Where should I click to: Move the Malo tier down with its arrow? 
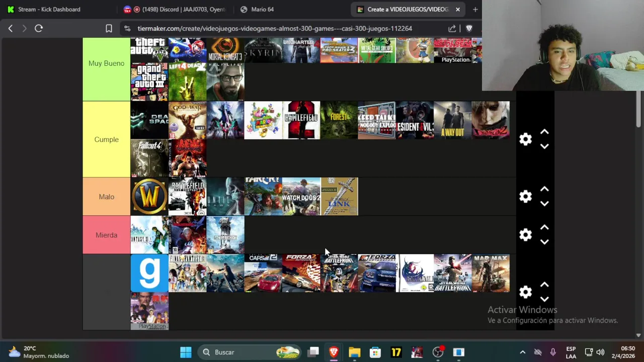point(544,204)
